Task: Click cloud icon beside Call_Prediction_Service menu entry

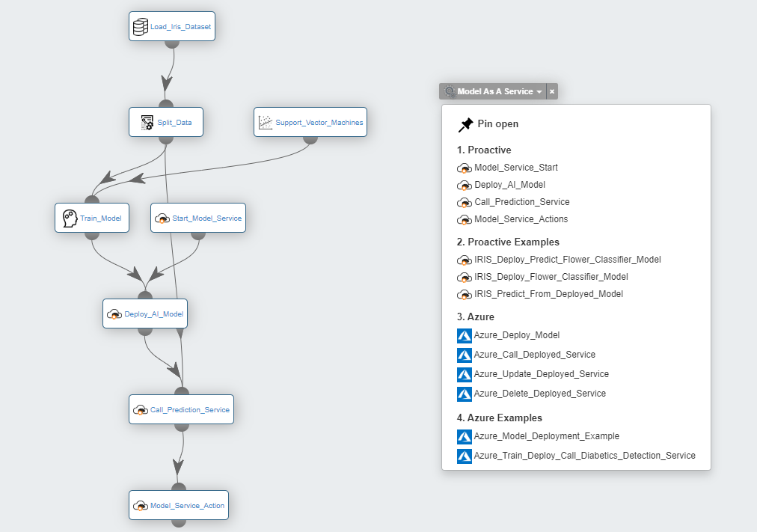Action: pyautogui.click(x=465, y=202)
